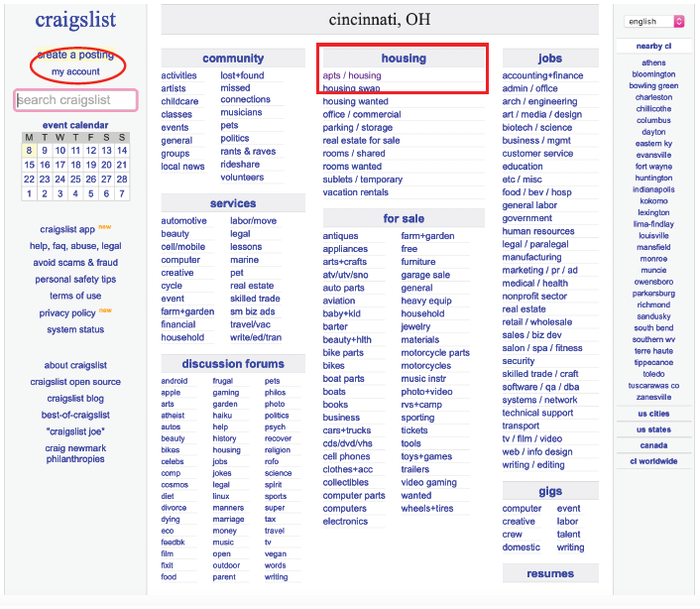
Task: Open privacy policy link
Action: coord(67,313)
